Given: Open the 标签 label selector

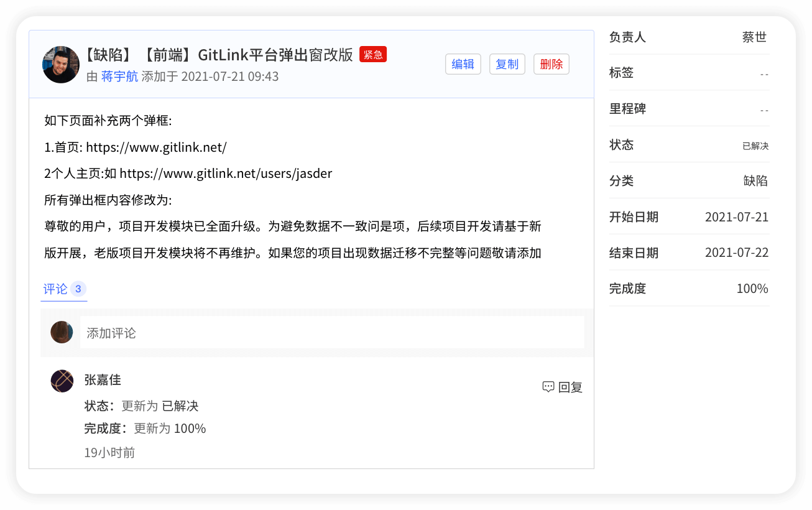Looking at the screenshot, I should (764, 72).
